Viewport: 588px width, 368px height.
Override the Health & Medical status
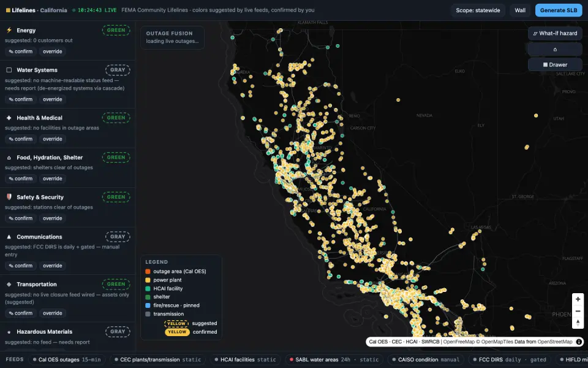pos(53,139)
